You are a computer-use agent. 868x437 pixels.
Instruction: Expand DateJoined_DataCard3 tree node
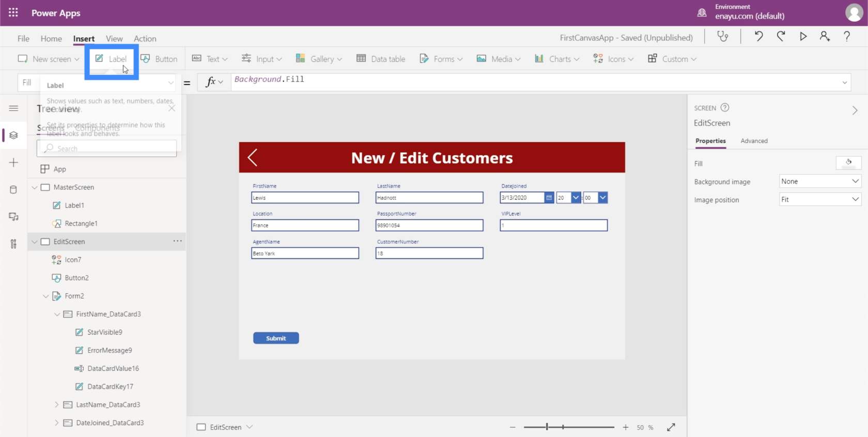(57, 423)
